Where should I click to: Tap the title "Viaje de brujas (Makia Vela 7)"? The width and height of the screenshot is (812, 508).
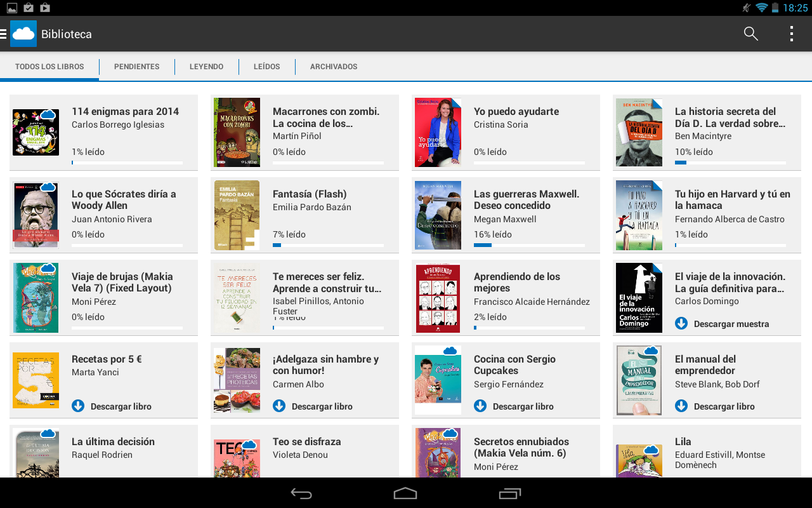122,282
